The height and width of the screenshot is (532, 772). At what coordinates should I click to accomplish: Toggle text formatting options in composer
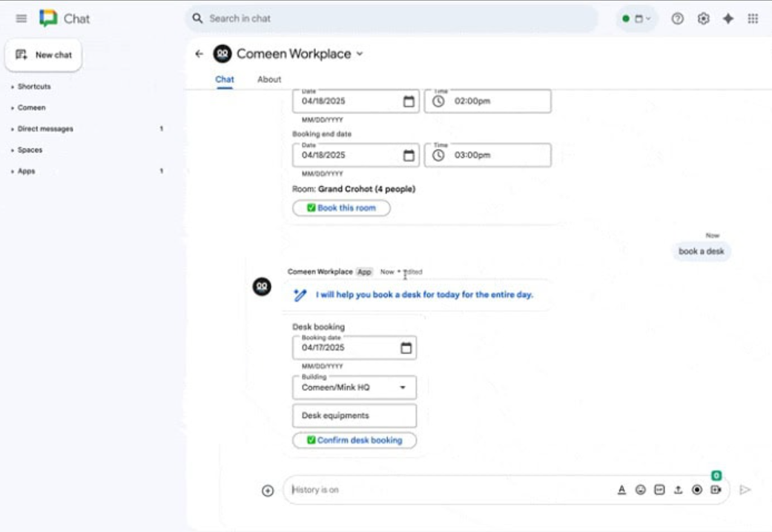[x=621, y=490]
